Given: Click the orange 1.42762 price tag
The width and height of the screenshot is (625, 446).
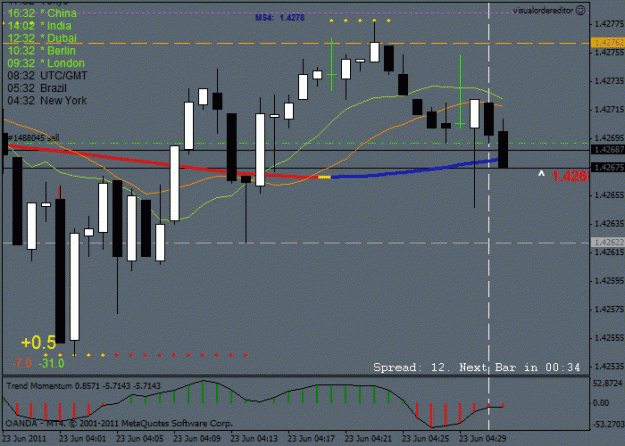Looking at the screenshot, I should [607, 43].
